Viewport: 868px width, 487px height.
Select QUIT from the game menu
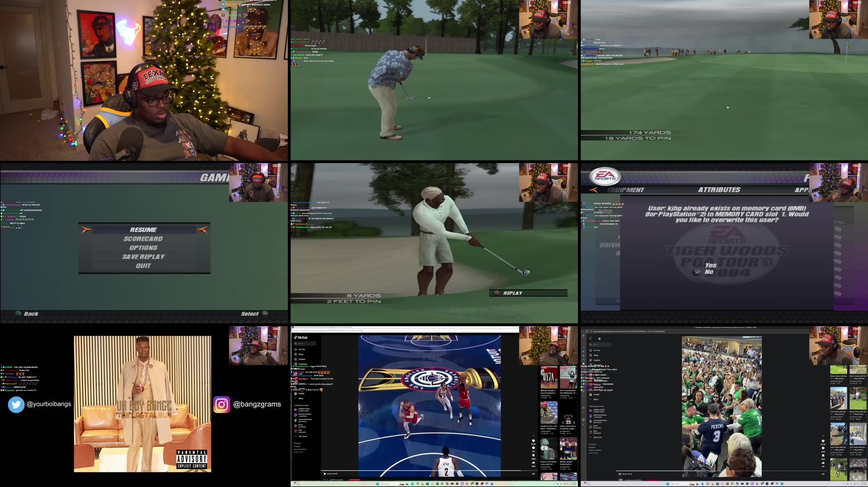click(143, 266)
